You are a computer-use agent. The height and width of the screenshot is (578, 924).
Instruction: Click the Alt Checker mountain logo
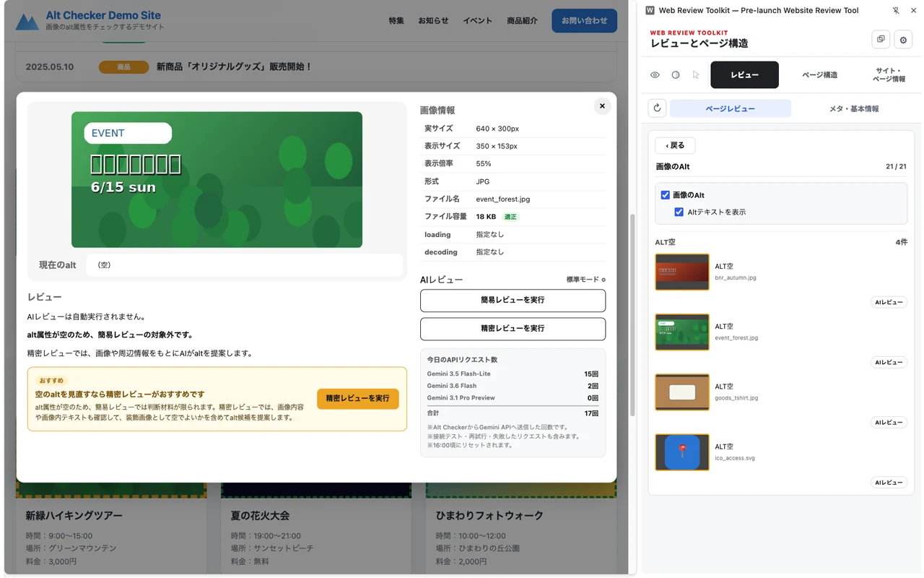point(27,22)
